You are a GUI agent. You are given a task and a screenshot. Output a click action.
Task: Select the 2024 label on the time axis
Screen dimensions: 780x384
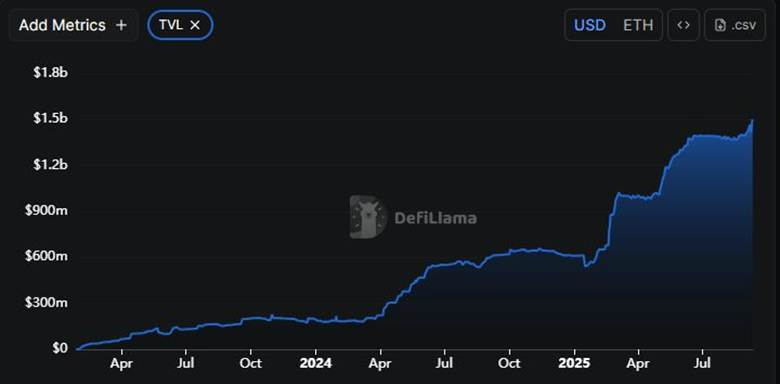[x=315, y=363]
